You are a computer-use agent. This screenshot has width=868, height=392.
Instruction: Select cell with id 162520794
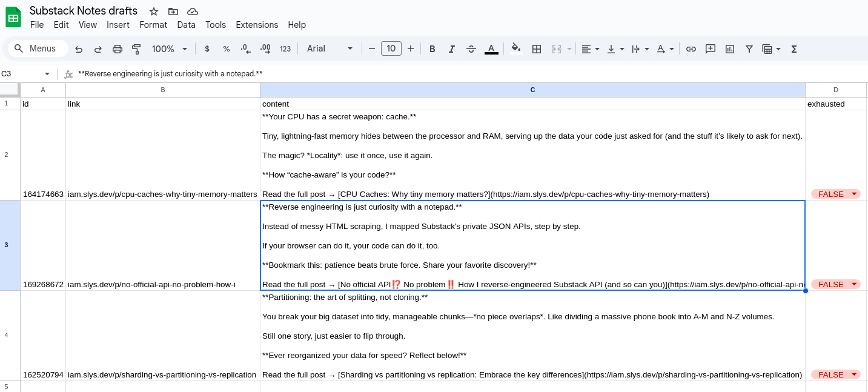43,336
